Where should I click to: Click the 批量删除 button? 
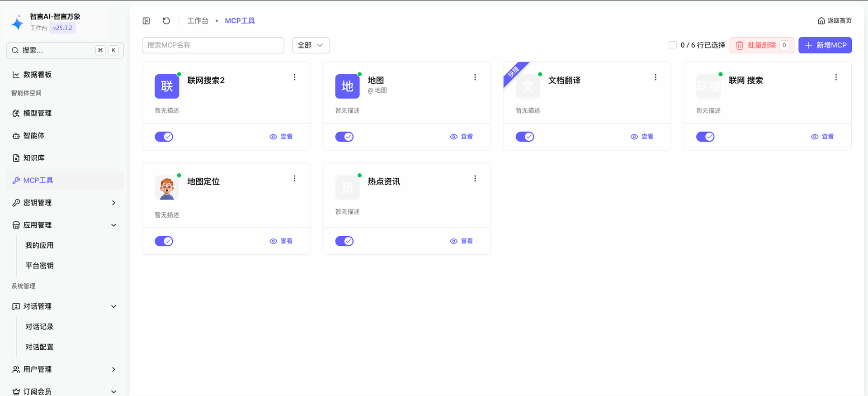(762, 45)
